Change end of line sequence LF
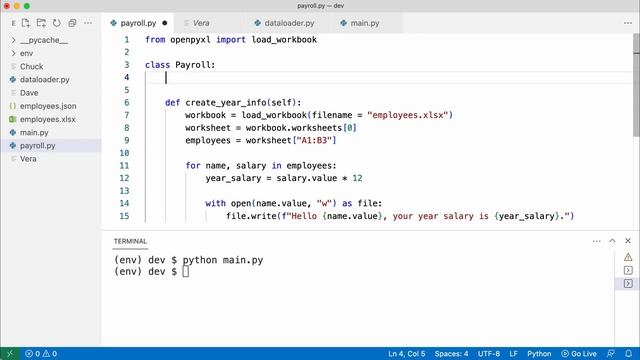The height and width of the screenshot is (360, 640). pyautogui.click(x=513, y=353)
